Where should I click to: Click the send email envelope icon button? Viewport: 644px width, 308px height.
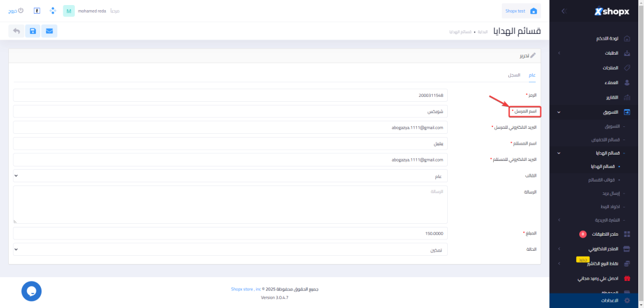(x=49, y=31)
